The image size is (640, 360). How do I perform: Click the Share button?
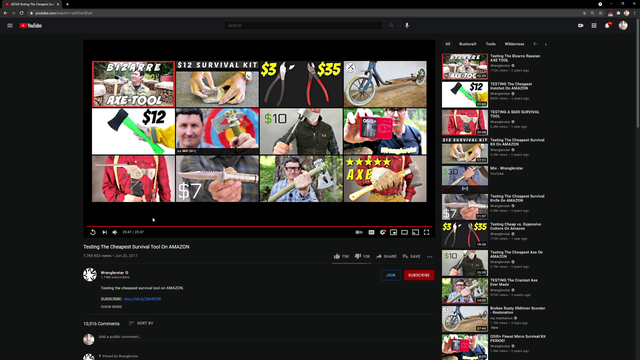click(386, 256)
